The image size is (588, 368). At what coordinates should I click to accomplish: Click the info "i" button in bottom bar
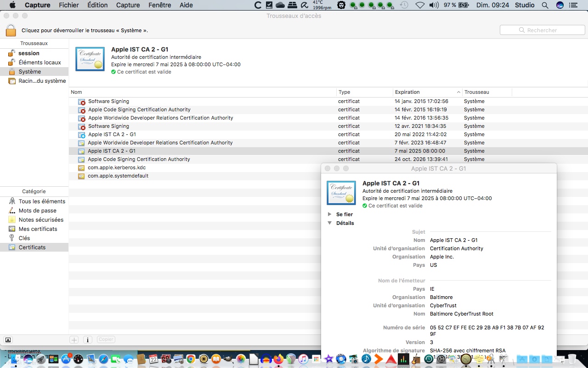click(88, 339)
